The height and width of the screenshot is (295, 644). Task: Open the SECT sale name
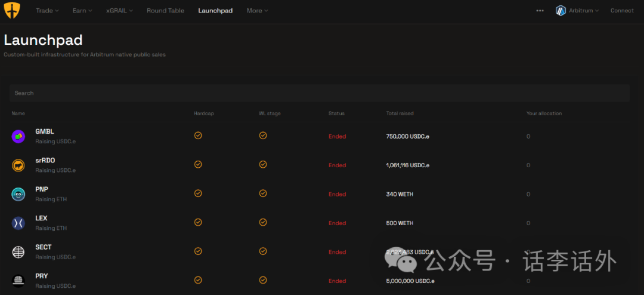coord(44,247)
